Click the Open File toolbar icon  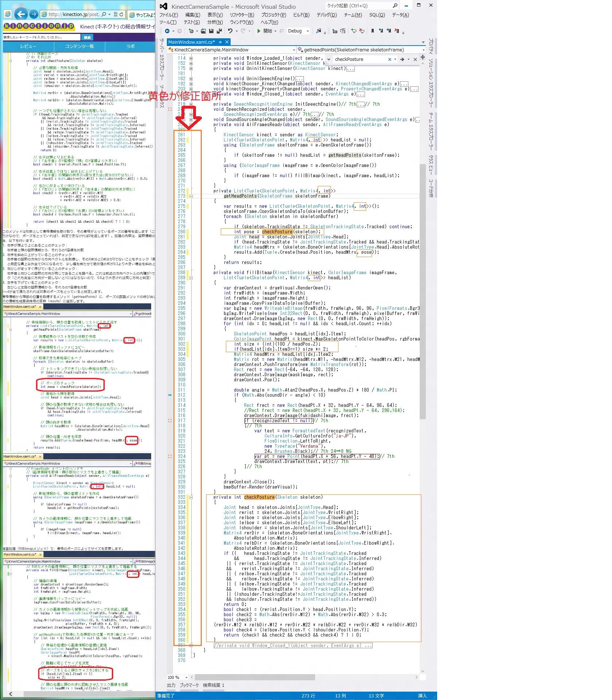[x=203, y=31]
